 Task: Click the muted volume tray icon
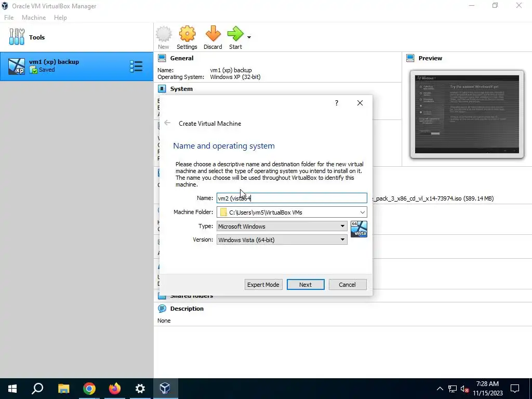pyautogui.click(x=465, y=389)
